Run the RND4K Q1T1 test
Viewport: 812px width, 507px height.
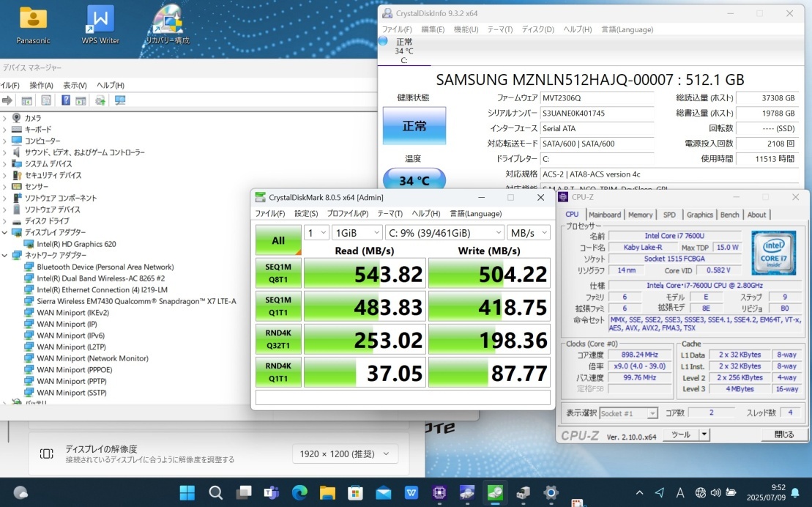pyautogui.click(x=279, y=372)
